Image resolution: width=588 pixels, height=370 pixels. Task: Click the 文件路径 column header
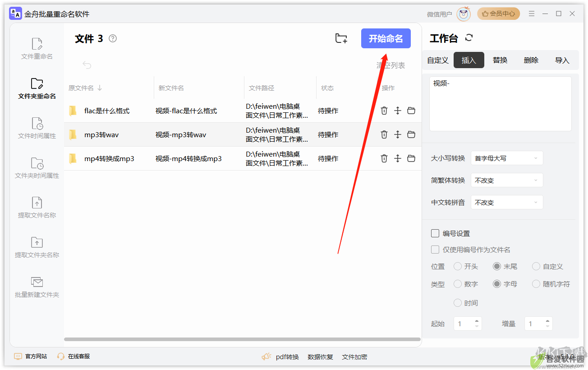pyautogui.click(x=262, y=88)
